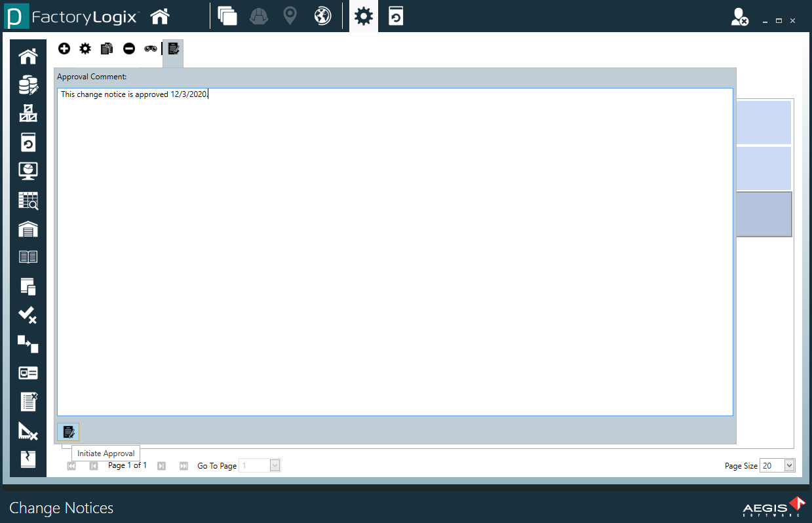Click the log off user icon
Screen dimensions: 812x523
[740, 18]
